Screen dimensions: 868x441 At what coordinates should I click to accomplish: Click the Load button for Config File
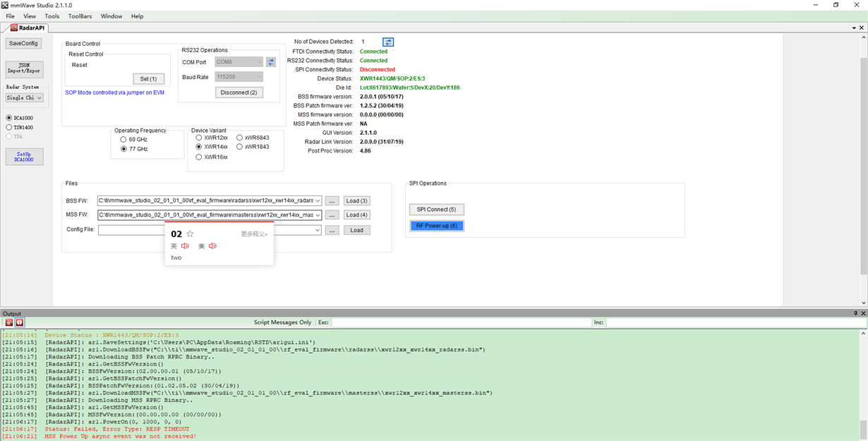(x=357, y=230)
